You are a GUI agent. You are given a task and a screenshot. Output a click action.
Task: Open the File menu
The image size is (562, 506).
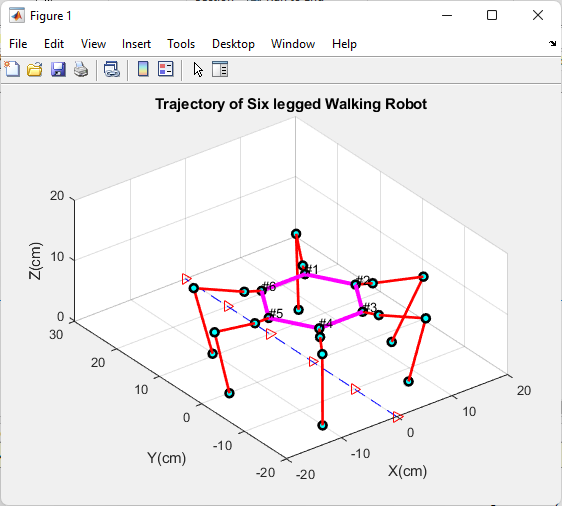(x=18, y=44)
